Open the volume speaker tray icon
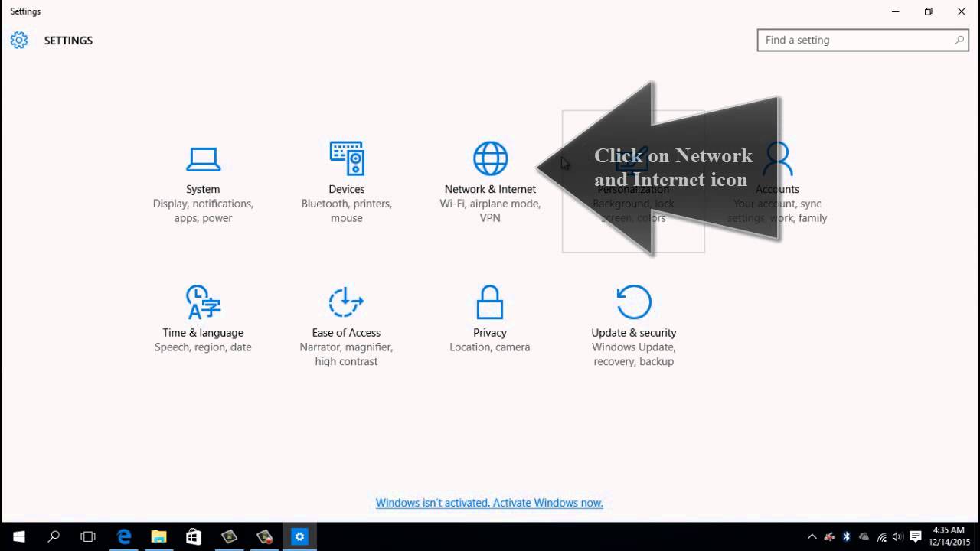Screen dimensions: 980x551 pos(897,537)
